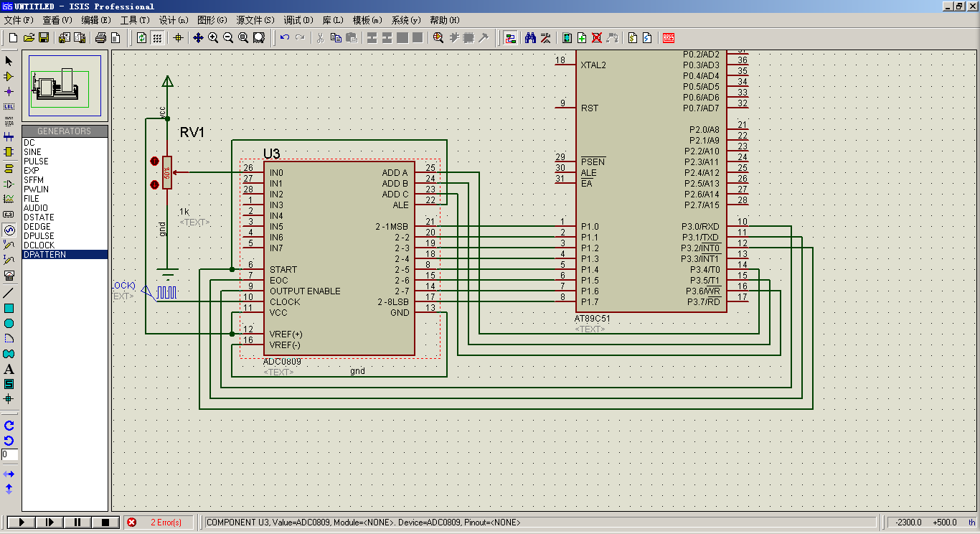This screenshot has height=534, width=980.
Task: Switch to component mode
Action: pyautogui.click(x=9, y=76)
